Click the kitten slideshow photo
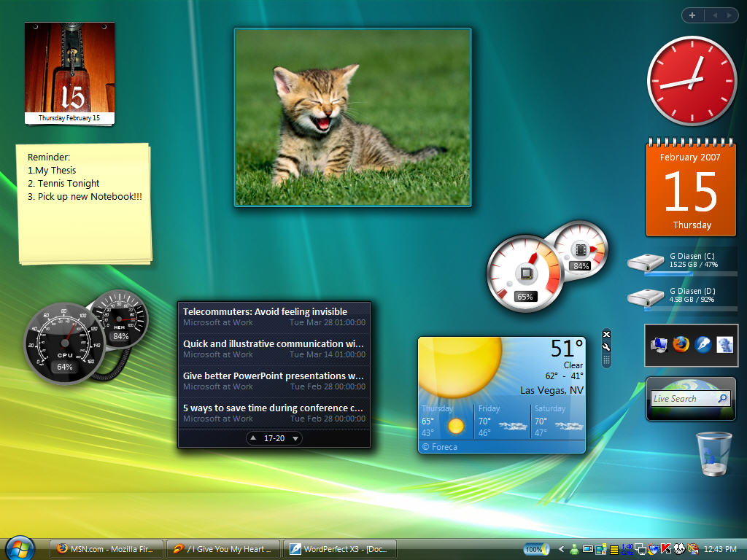Image resolution: width=747 pixels, height=560 pixels. (352, 117)
